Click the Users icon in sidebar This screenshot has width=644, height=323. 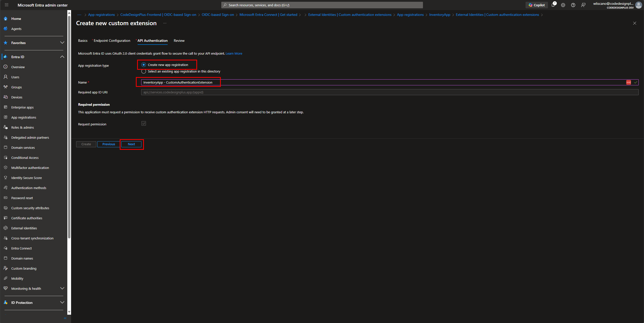click(x=6, y=77)
